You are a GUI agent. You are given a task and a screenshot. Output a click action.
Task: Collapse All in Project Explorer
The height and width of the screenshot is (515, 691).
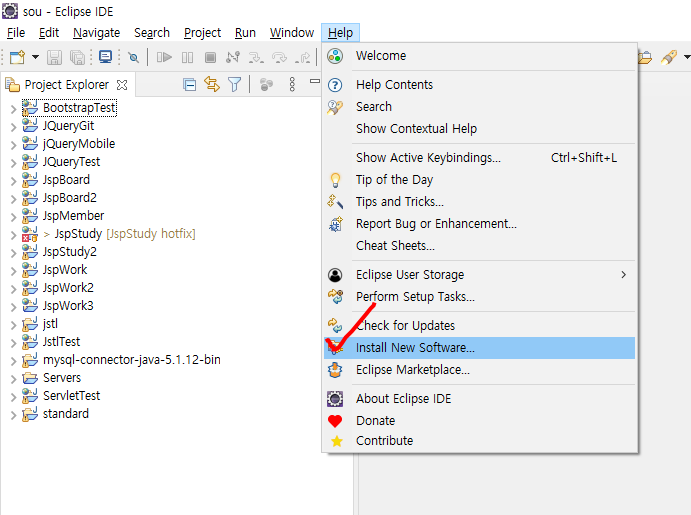(189, 84)
